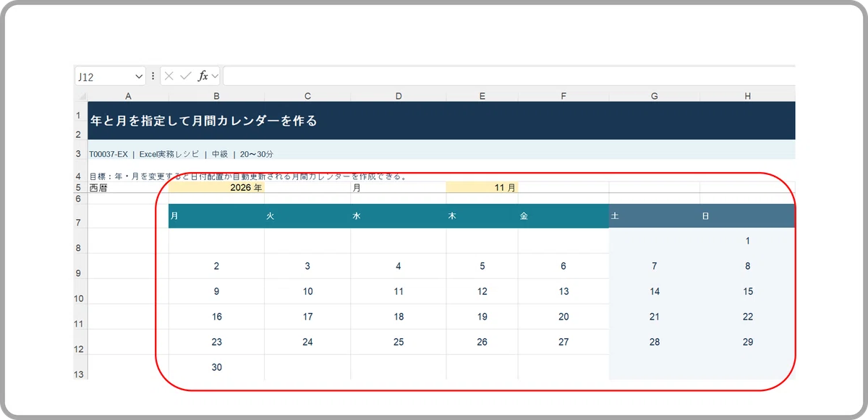Viewport: 868px width, 420px height.
Task: Select the calendar cell with date 27
Action: pos(563,342)
